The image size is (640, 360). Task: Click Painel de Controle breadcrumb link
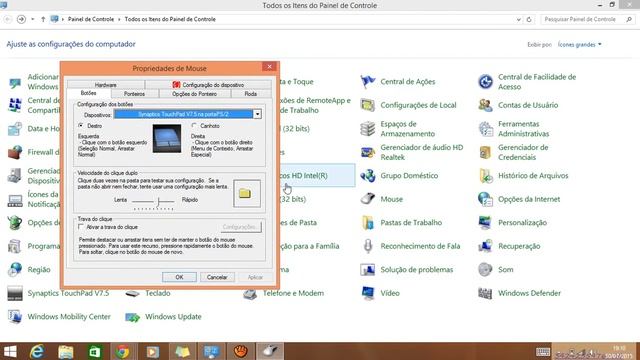91,19
